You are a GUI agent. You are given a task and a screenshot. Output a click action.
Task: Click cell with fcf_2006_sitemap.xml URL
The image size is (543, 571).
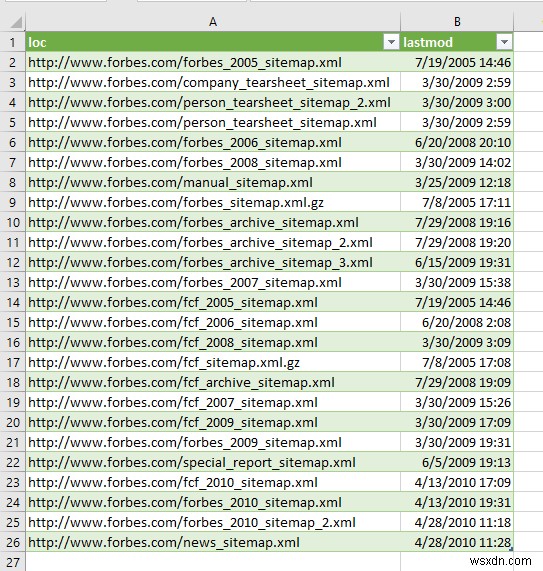click(213, 322)
